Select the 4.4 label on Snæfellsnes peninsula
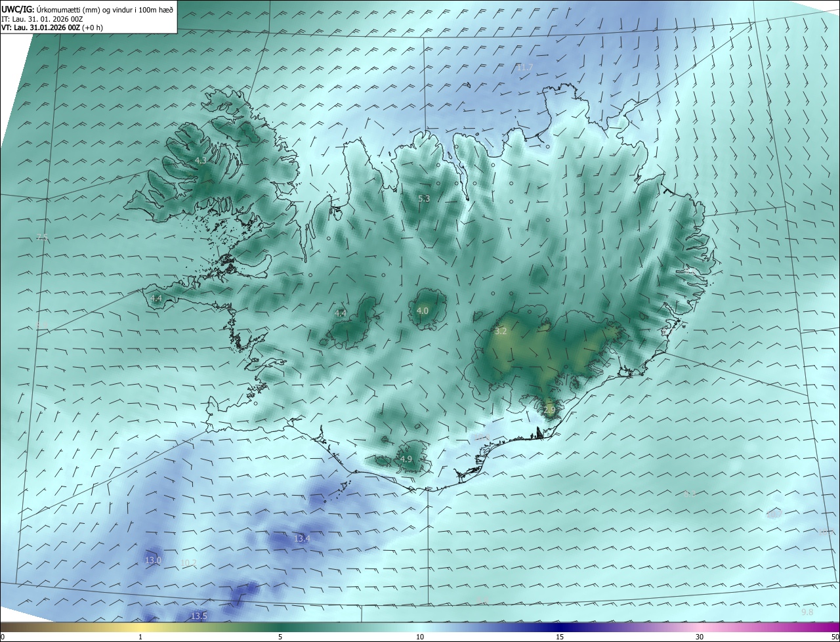 156,298
